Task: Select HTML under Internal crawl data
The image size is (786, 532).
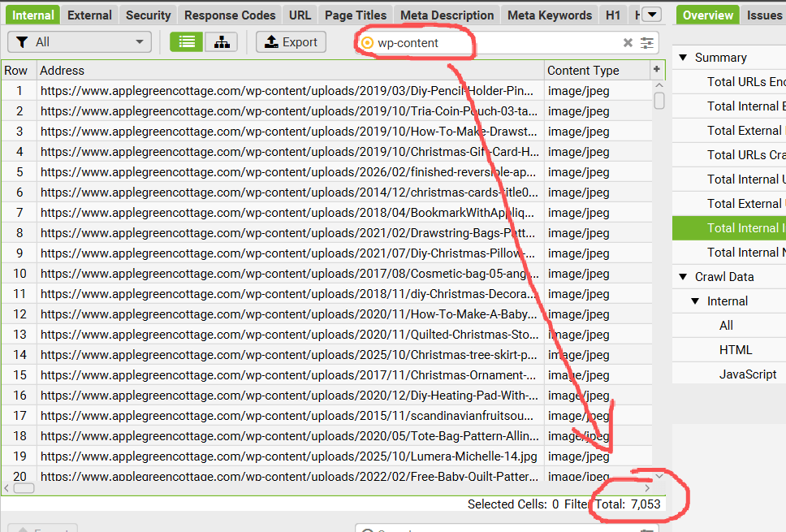Action: pyautogui.click(x=736, y=350)
